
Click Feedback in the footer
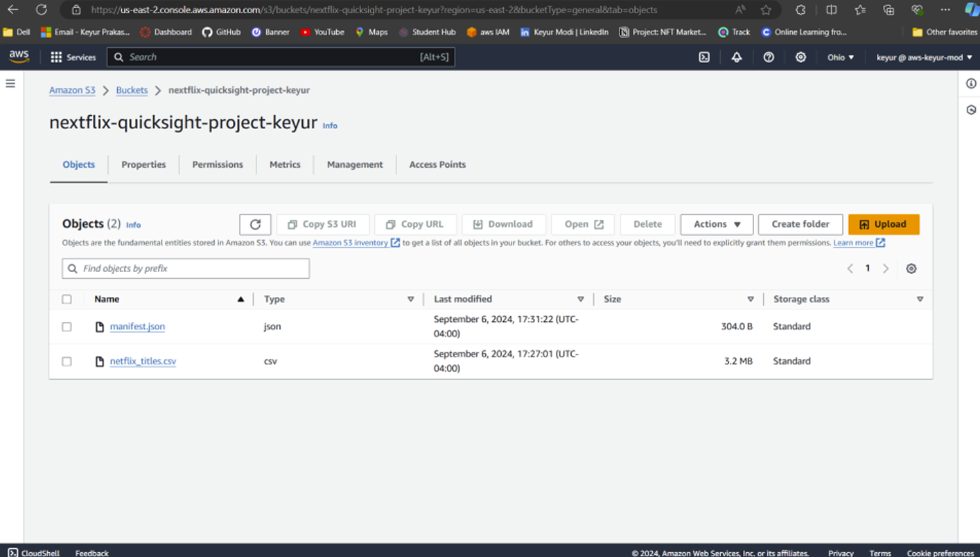(91, 553)
